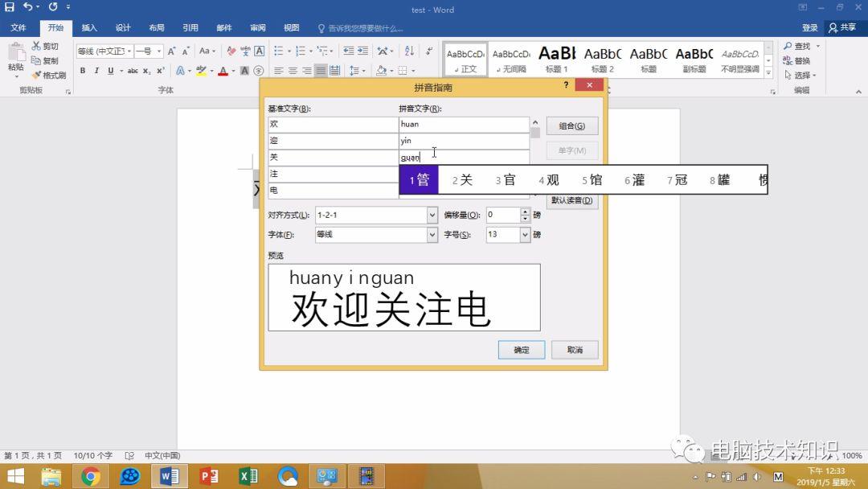The width and height of the screenshot is (868, 489).
Task: Decrease font size with shrink font icon
Action: [186, 51]
